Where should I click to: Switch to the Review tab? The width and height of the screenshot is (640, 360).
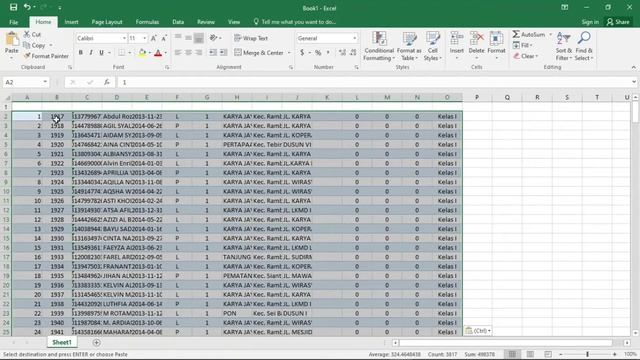coord(206,22)
